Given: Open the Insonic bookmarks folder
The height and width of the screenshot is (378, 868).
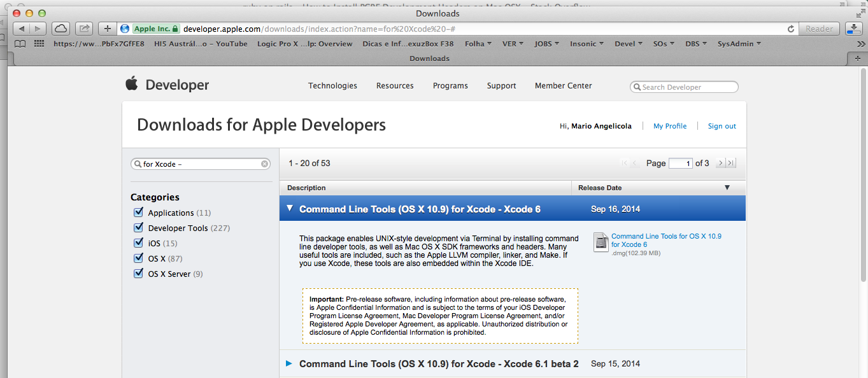Looking at the screenshot, I should pyautogui.click(x=587, y=44).
